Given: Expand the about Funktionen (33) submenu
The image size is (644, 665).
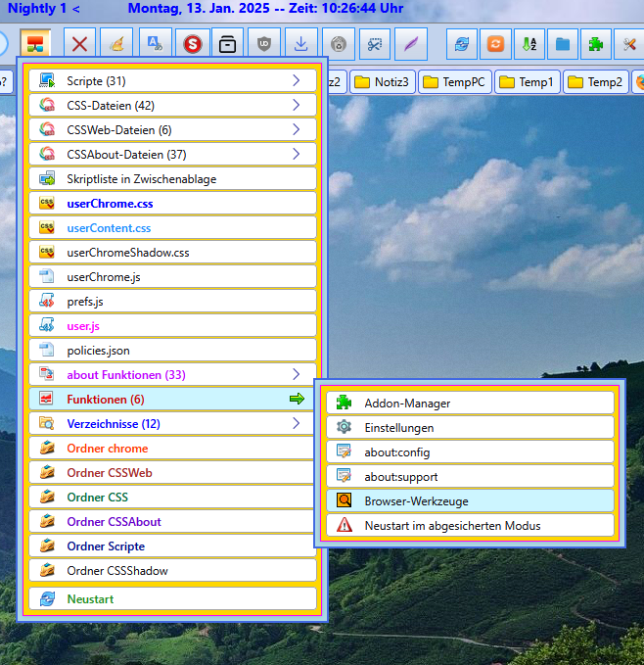Looking at the screenshot, I should click(172, 374).
